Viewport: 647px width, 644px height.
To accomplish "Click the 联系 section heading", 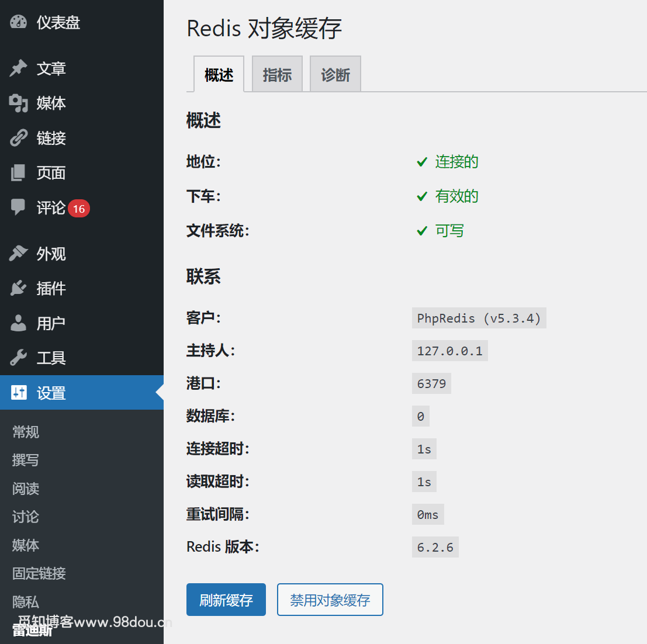I will pos(203,276).
